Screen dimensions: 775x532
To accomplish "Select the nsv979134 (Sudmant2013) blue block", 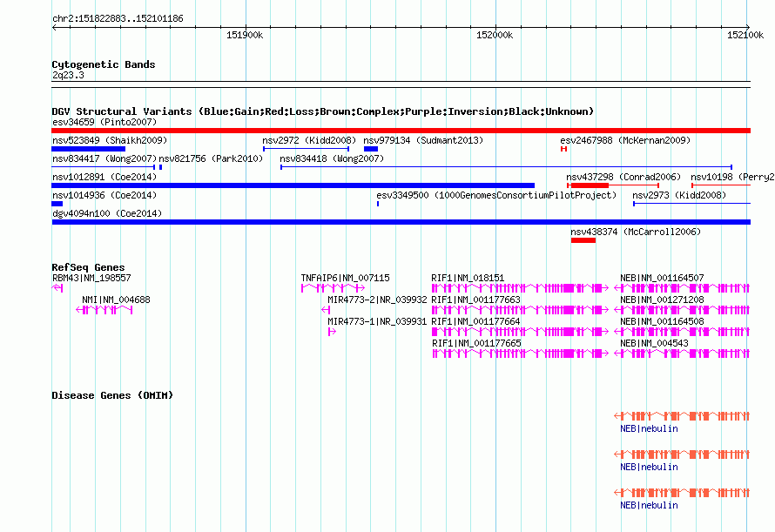I will click(371, 149).
